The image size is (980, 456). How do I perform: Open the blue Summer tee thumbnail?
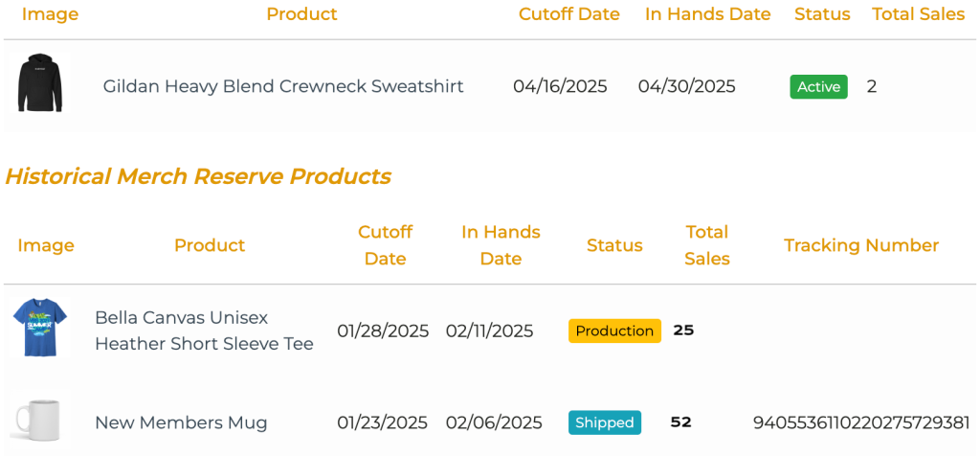coord(40,329)
